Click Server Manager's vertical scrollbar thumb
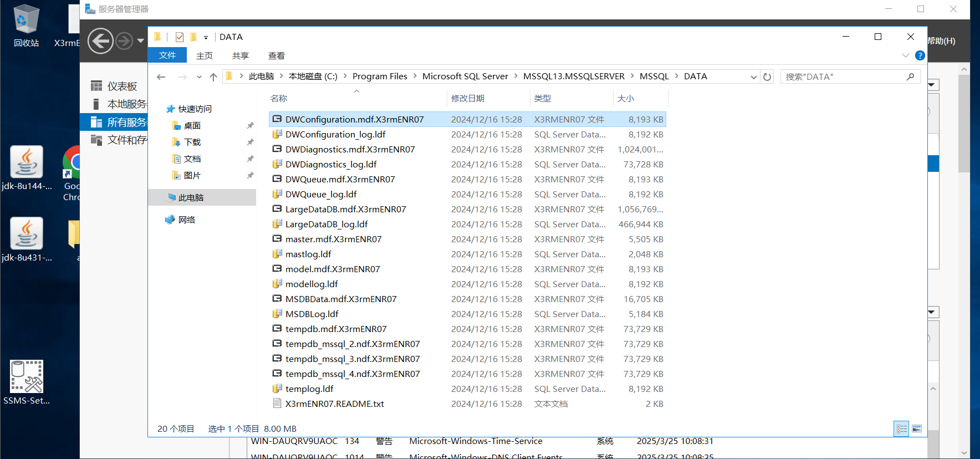This screenshot has width=980, height=459. pyautogui.click(x=964, y=123)
